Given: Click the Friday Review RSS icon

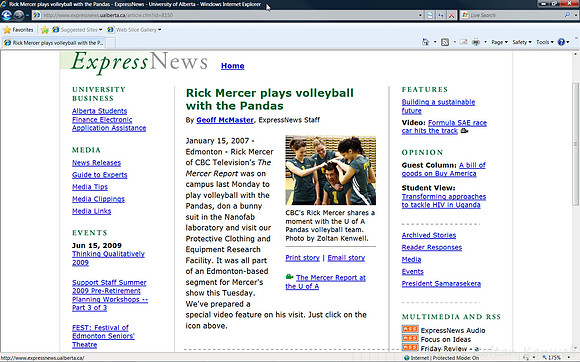Looking at the screenshot, I should [410, 347].
